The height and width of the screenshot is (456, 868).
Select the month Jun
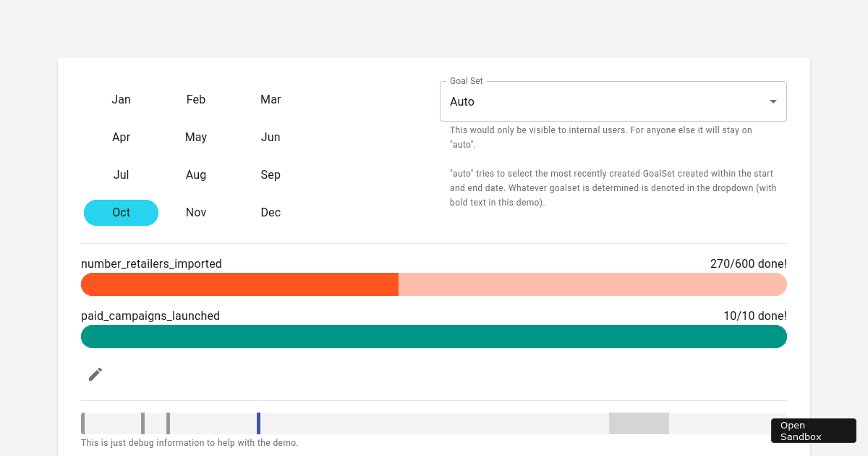point(270,137)
